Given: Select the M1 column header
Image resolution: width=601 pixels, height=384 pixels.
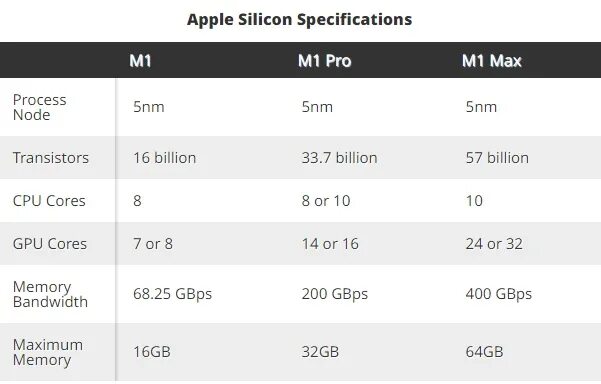Looking at the screenshot, I should click(140, 61).
